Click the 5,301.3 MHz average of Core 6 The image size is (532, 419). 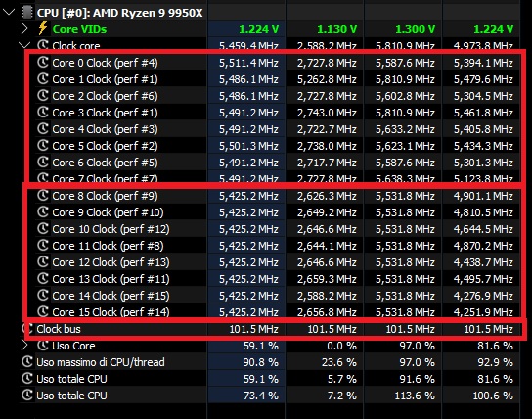pos(483,163)
